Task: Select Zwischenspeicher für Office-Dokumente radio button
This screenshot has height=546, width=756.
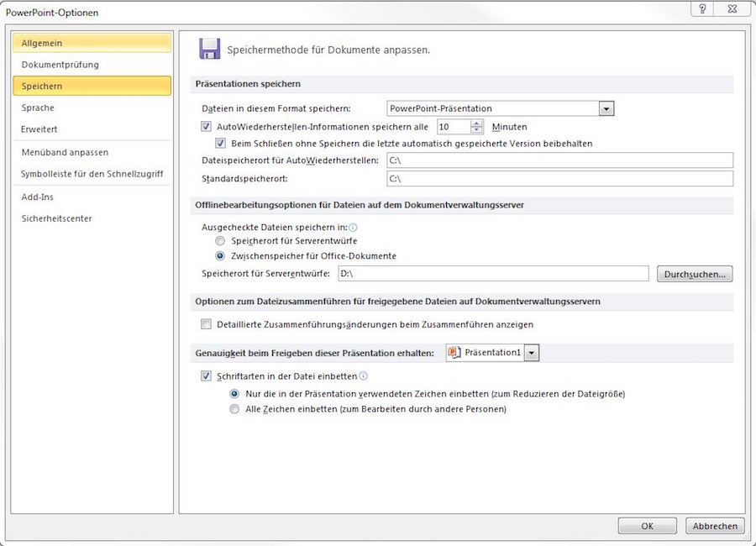Action: [x=220, y=255]
